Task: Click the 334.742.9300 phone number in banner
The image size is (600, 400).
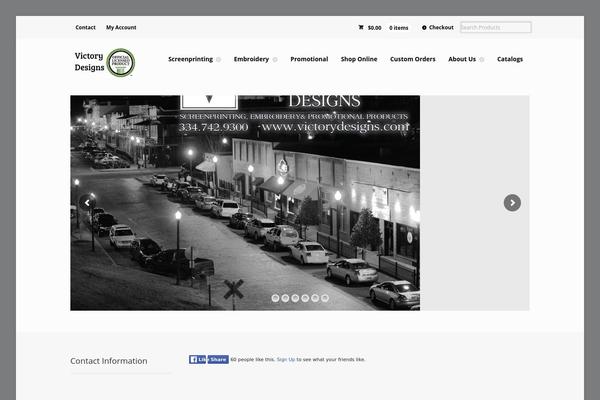Action: point(214,127)
